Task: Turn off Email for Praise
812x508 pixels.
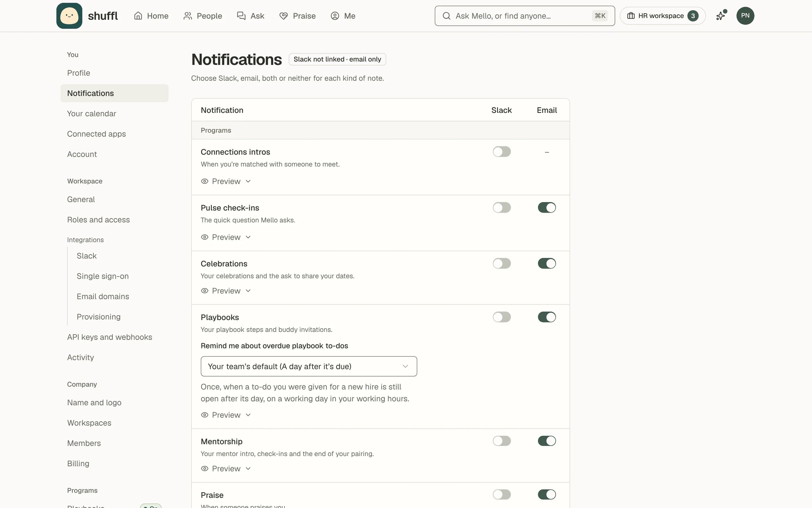Action: [x=547, y=494]
